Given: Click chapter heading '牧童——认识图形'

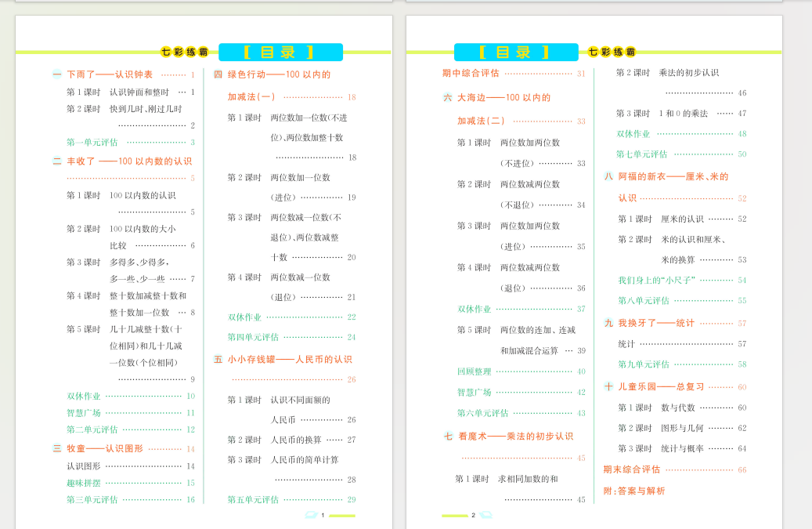Looking at the screenshot, I should coord(105,448).
